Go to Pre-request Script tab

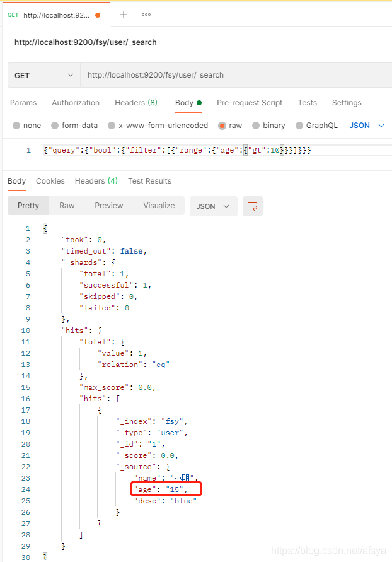click(250, 103)
